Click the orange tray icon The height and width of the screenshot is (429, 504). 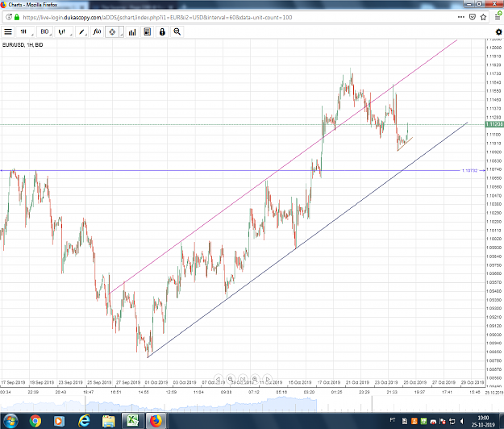pos(414,421)
